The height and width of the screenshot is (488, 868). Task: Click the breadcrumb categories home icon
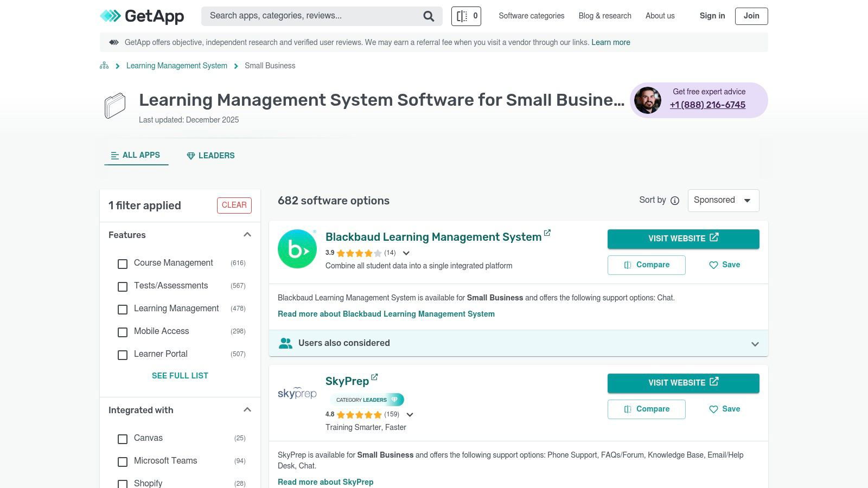point(104,66)
